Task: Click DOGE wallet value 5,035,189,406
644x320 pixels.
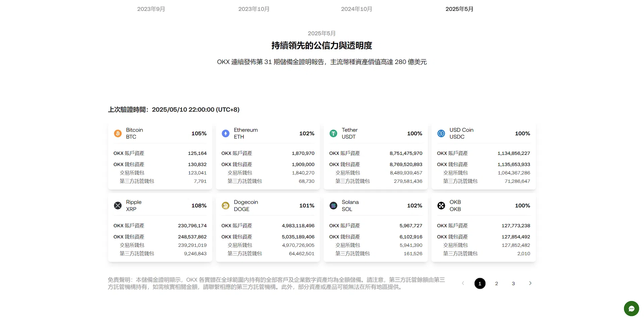Action: 298,237
